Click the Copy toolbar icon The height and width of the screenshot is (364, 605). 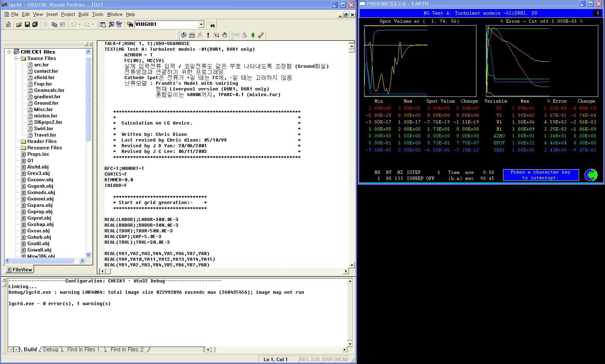tap(54, 24)
